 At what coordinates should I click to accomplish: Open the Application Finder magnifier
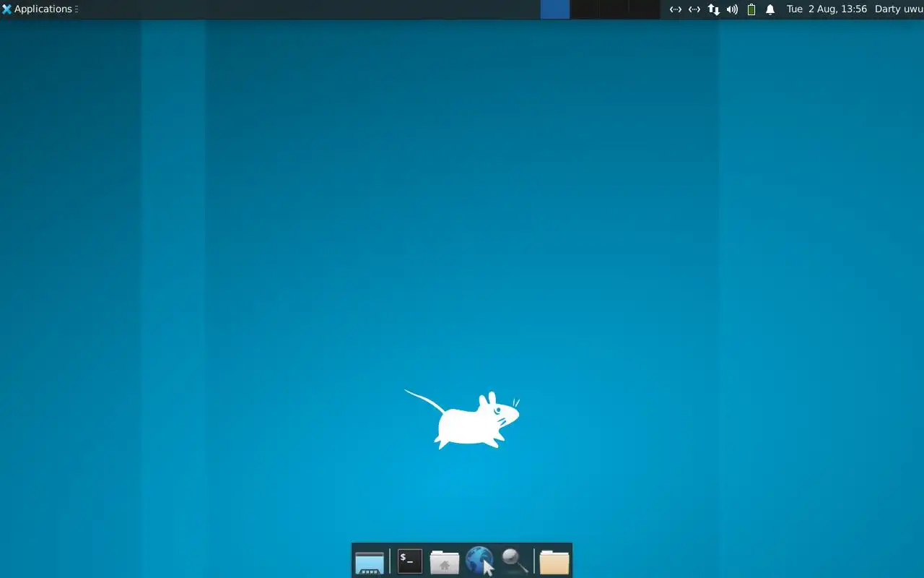pyautogui.click(x=515, y=561)
